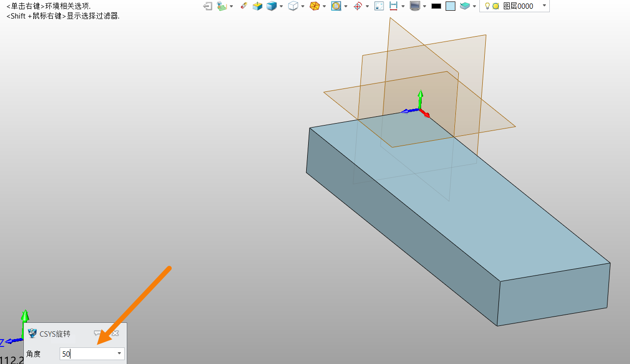Click the exit icon in top toolbar
Viewport: 630px width, 364px height.
pyautogui.click(x=207, y=6)
